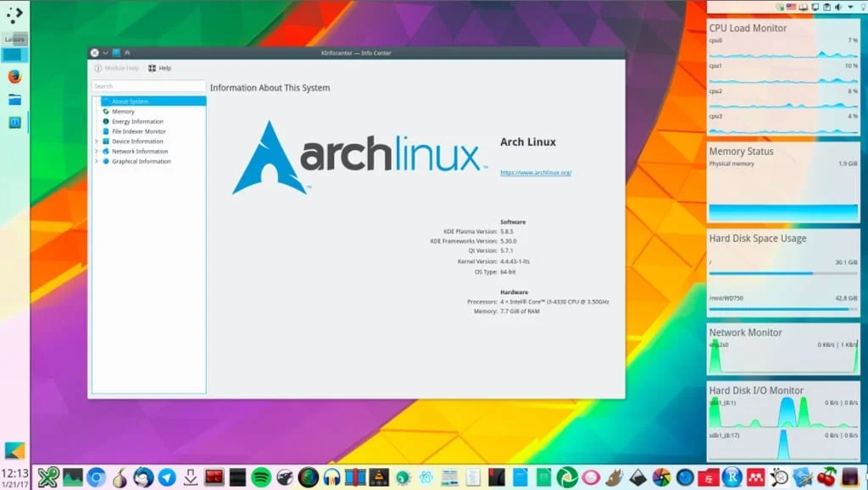
Task: Open the Chromium browser icon in taskbar
Action: tap(96, 477)
